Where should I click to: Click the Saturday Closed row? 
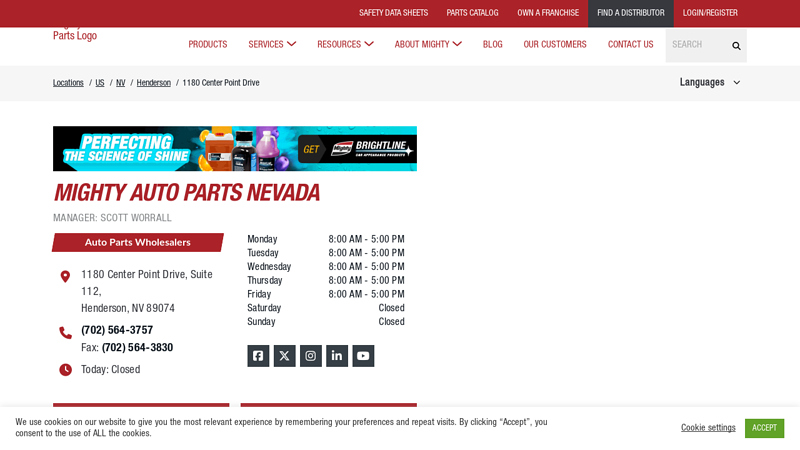326,308
